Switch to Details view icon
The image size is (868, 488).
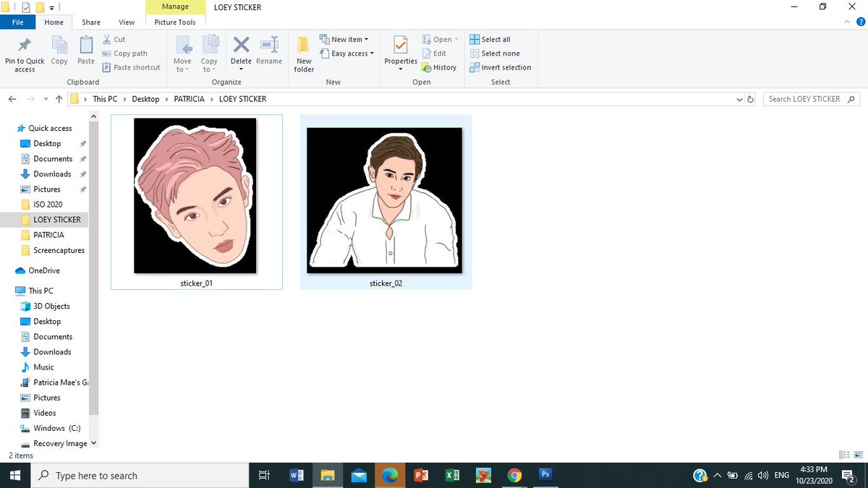tap(844, 455)
